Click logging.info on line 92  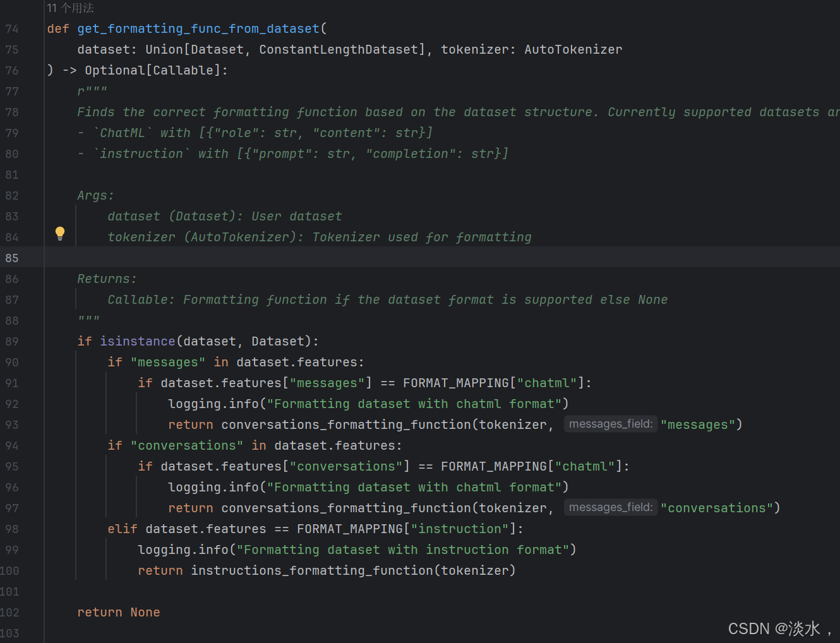click(213, 404)
